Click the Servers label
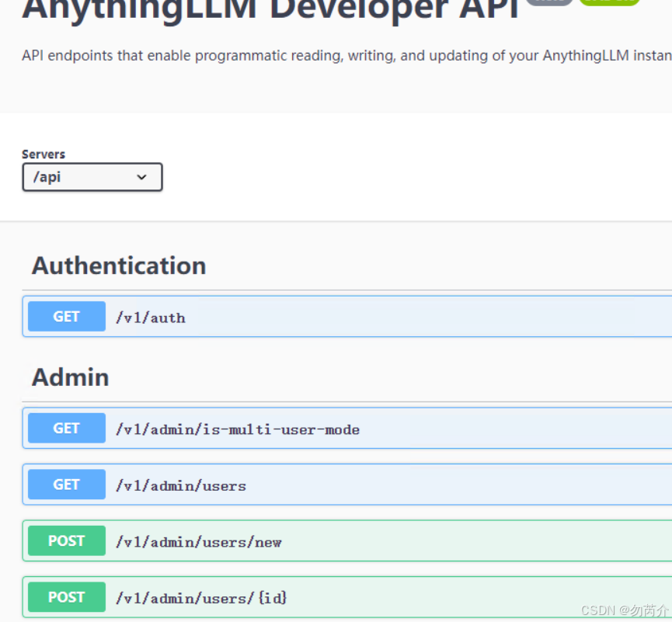This screenshot has width=672, height=622. tap(44, 155)
